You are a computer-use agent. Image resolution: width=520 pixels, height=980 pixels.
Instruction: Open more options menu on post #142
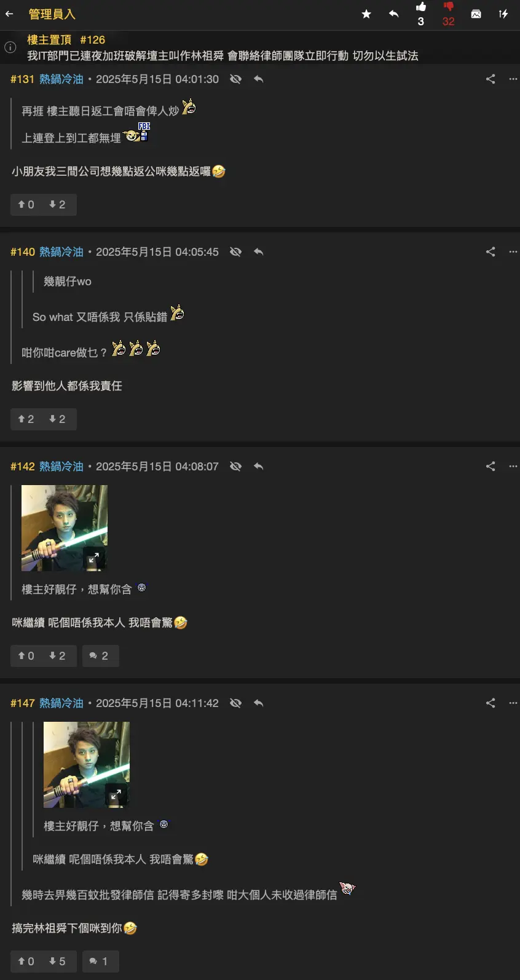513,467
